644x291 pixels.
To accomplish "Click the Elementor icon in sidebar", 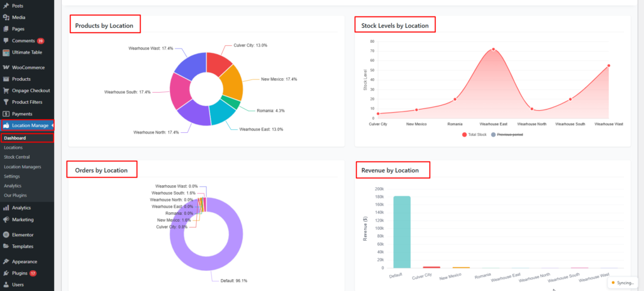I will [6, 234].
